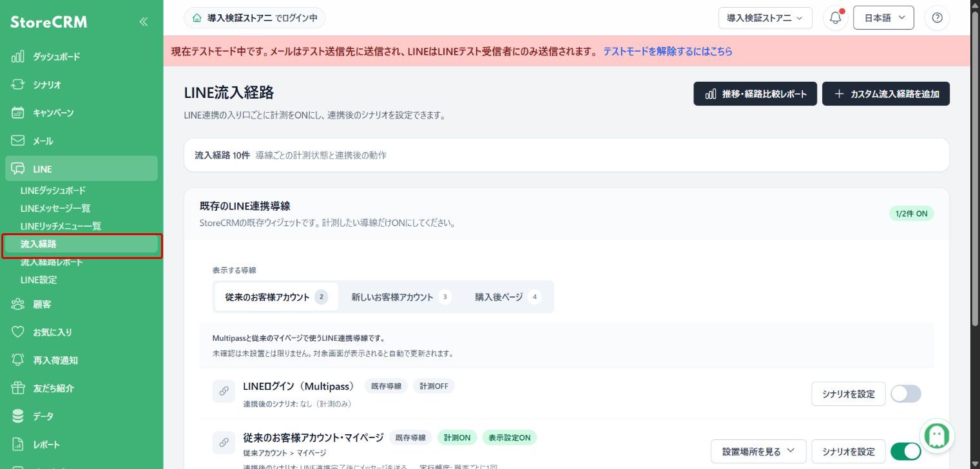Select the 従来のお客様アカウント tab

point(276,297)
